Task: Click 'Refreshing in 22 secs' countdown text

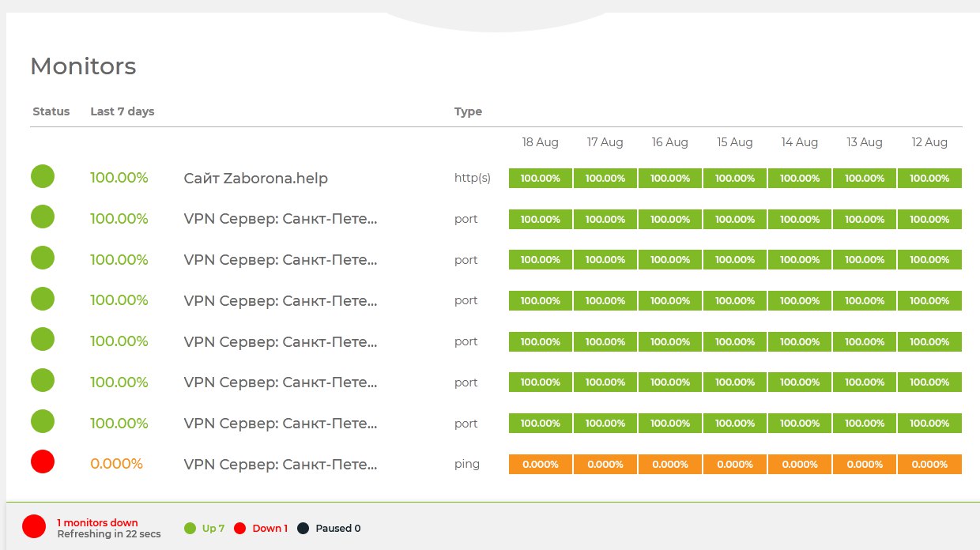Action: 109,534
